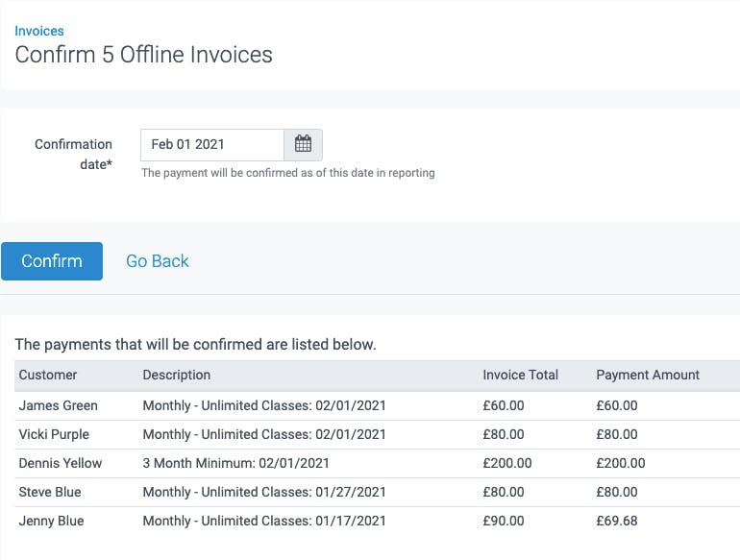Click the blue Confirm button

pos(52,261)
